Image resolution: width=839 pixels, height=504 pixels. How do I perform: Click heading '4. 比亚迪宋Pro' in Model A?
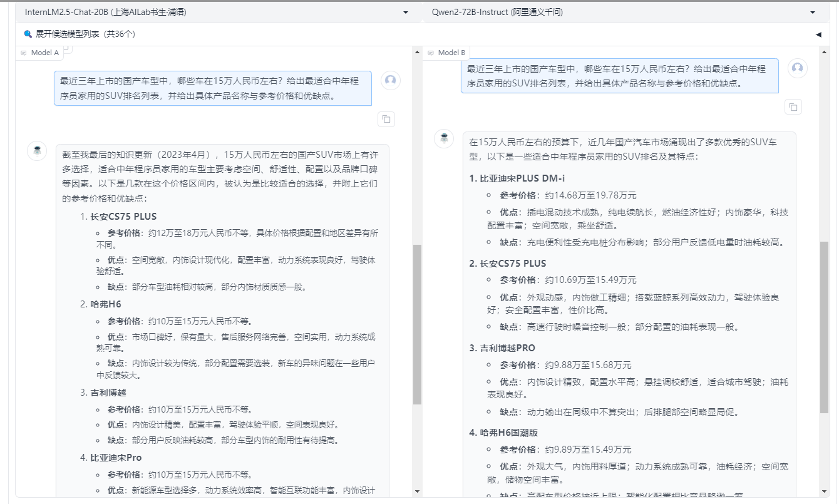[x=111, y=458]
